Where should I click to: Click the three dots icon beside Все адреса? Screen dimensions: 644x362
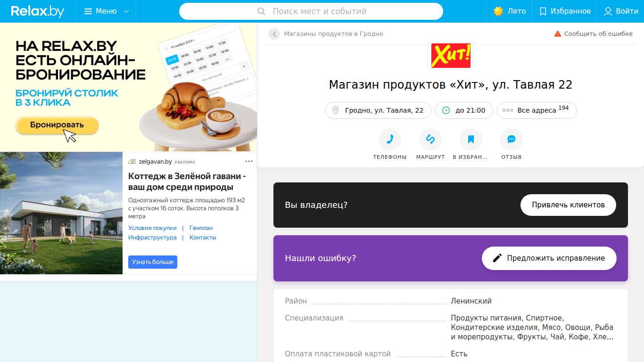point(508,110)
